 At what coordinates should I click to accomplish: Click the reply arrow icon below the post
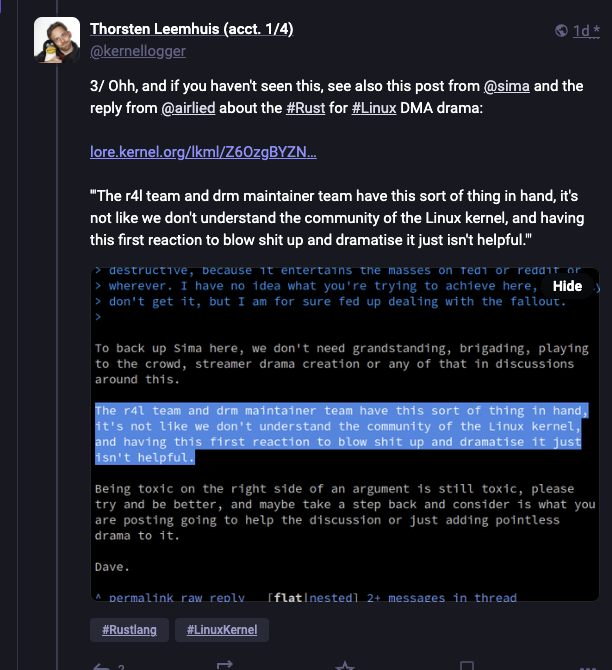(102, 667)
